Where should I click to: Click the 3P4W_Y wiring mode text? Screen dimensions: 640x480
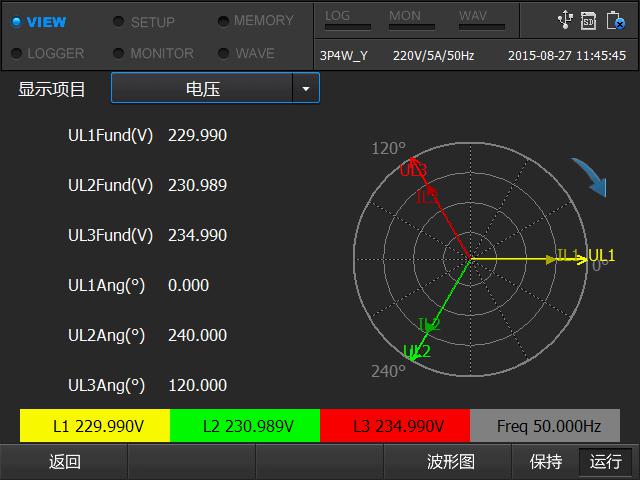344,56
